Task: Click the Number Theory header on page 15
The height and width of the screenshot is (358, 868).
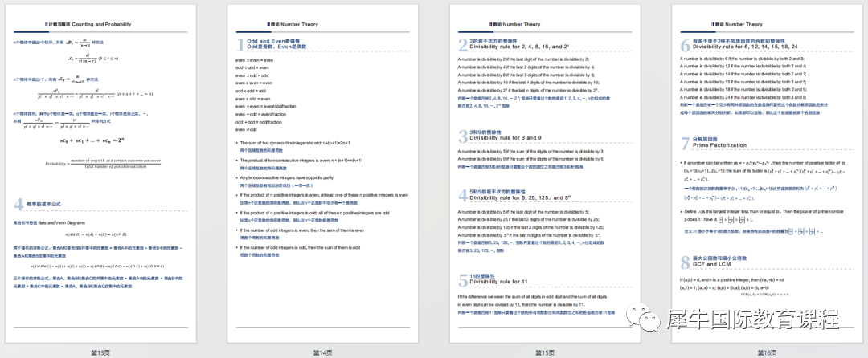Action: point(515,24)
